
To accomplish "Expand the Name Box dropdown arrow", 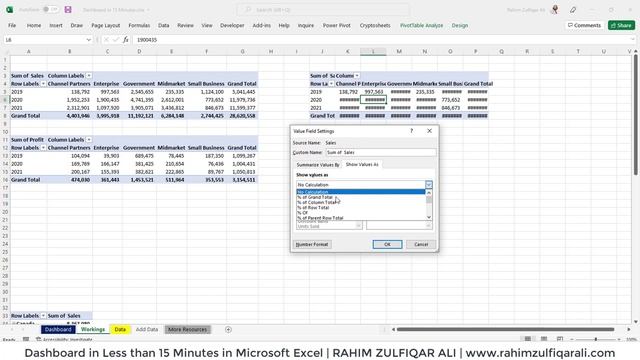I will [89, 40].
